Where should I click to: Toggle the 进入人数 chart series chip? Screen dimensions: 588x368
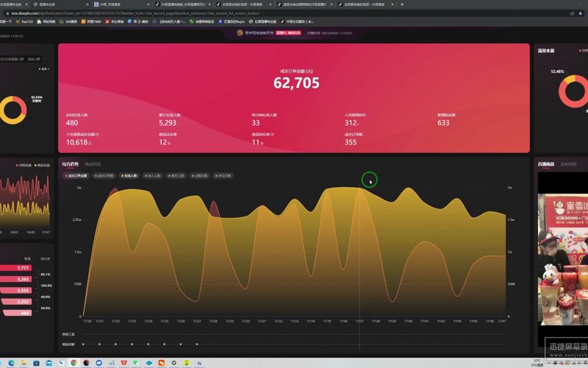coord(153,175)
